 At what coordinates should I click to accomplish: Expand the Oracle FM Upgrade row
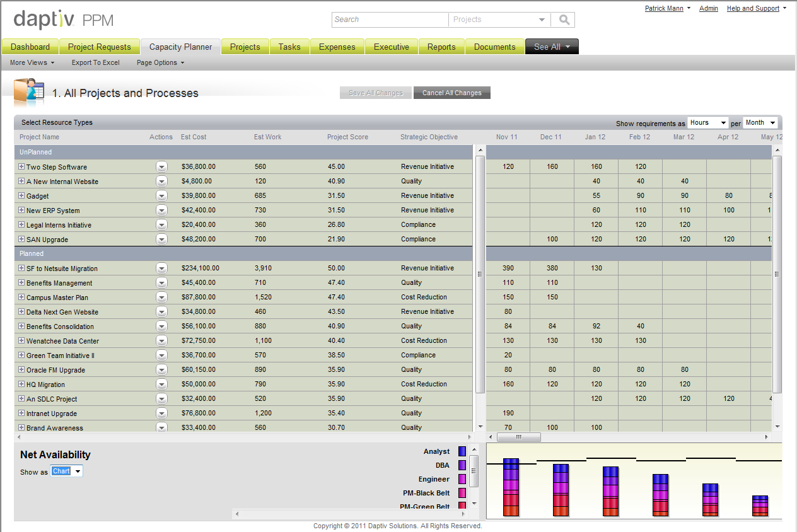point(21,369)
